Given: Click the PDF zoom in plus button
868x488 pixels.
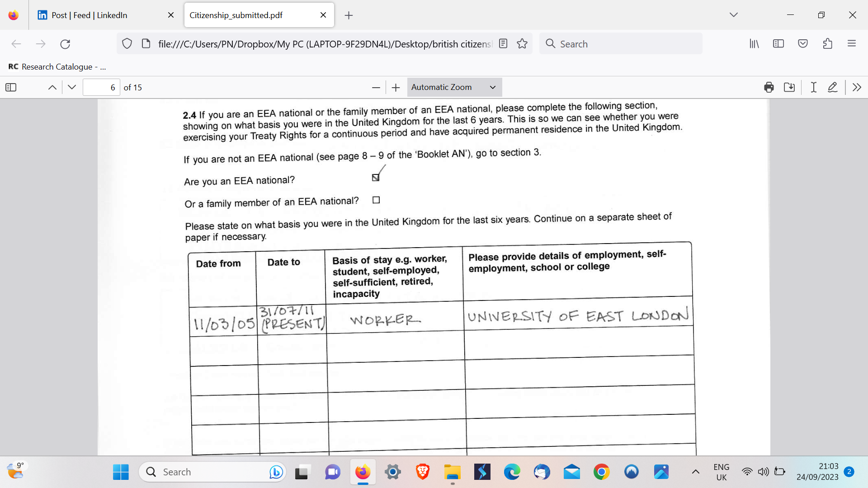Looking at the screenshot, I should 396,87.
